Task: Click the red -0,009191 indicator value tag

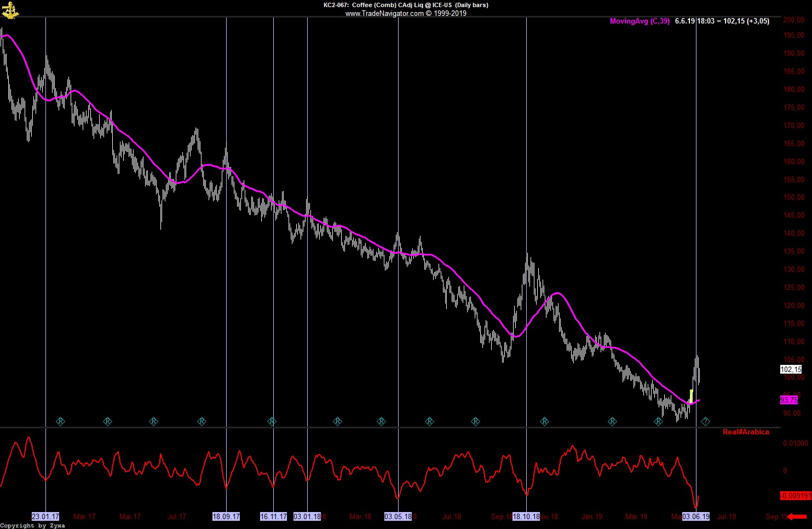Action: point(794,496)
